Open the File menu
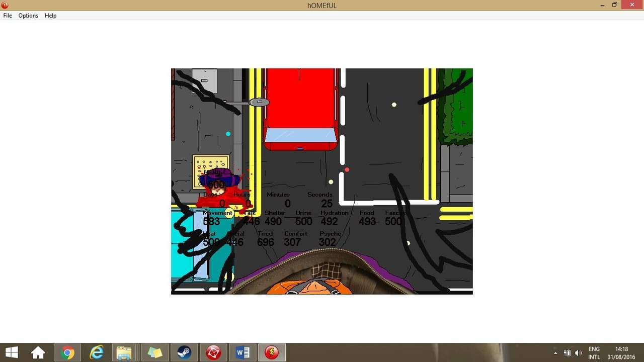The width and height of the screenshot is (644, 362). (8, 16)
